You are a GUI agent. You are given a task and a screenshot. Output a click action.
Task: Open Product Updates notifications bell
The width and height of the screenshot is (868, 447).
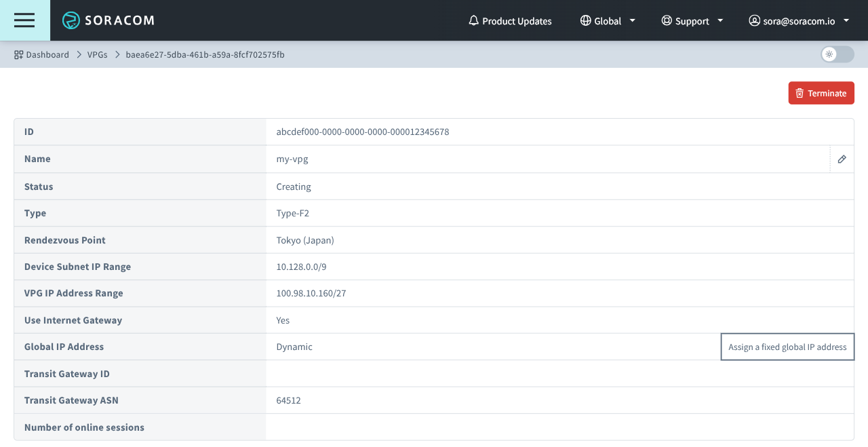pyautogui.click(x=473, y=20)
